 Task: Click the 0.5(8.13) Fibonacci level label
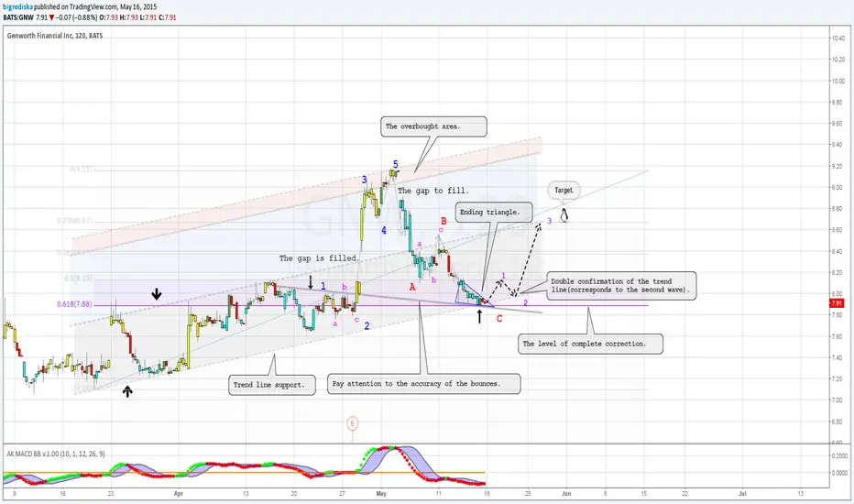tap(78, 279)
